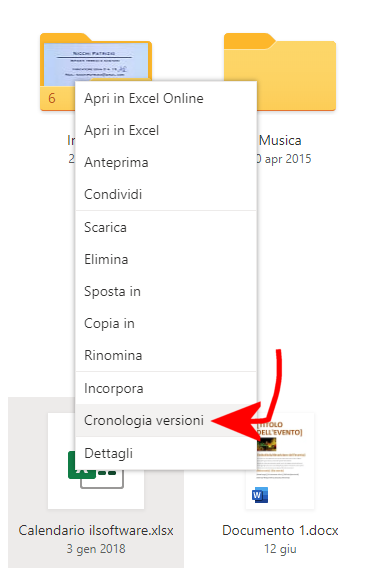Choose 'Copia in' from the menu
The image size is (379, 583).
166,323
